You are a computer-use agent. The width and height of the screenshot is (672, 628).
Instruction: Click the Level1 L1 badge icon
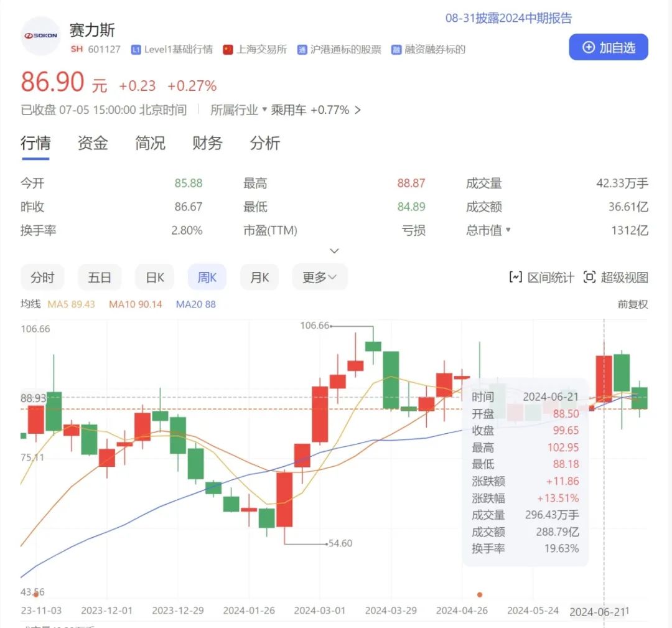136,50
